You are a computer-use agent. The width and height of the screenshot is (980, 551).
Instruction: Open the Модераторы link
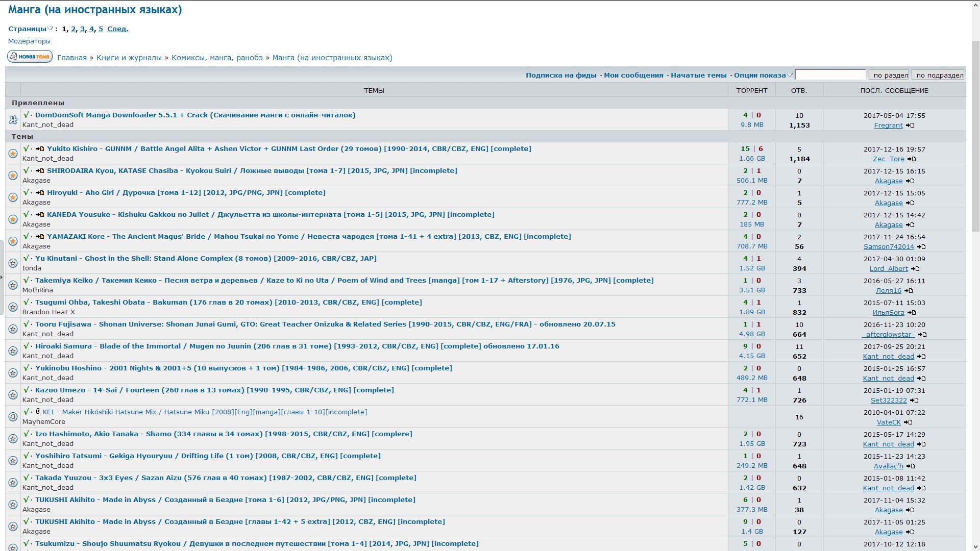pyautogui.click(x=29, y=41)
